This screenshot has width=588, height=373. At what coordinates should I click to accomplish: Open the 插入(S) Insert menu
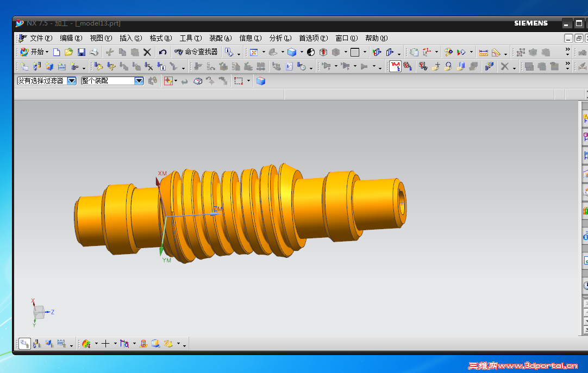pyautogui.click(x=131, y=38)
